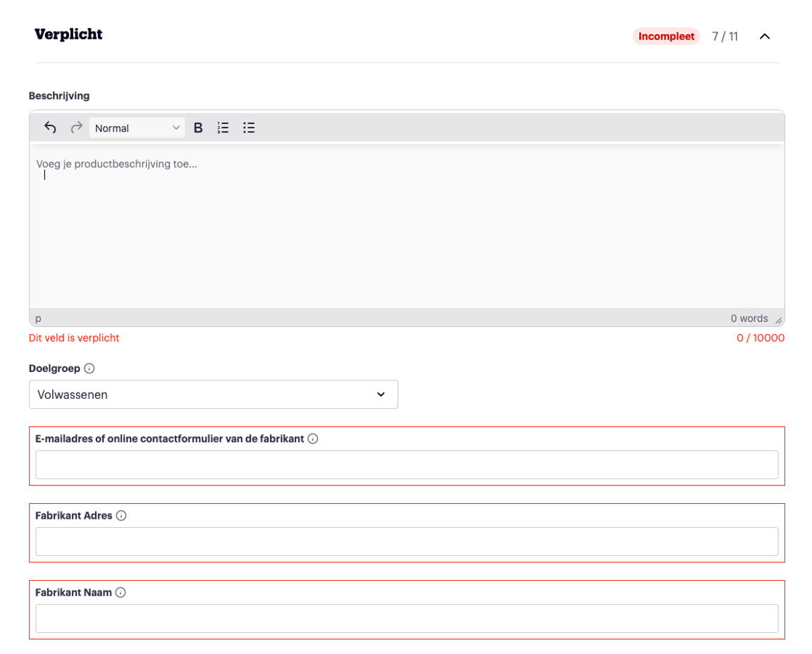This screenshot has height=654, width=812.
Task: Click the 'Dit veld is verplicht' error message
Action: 74,338
